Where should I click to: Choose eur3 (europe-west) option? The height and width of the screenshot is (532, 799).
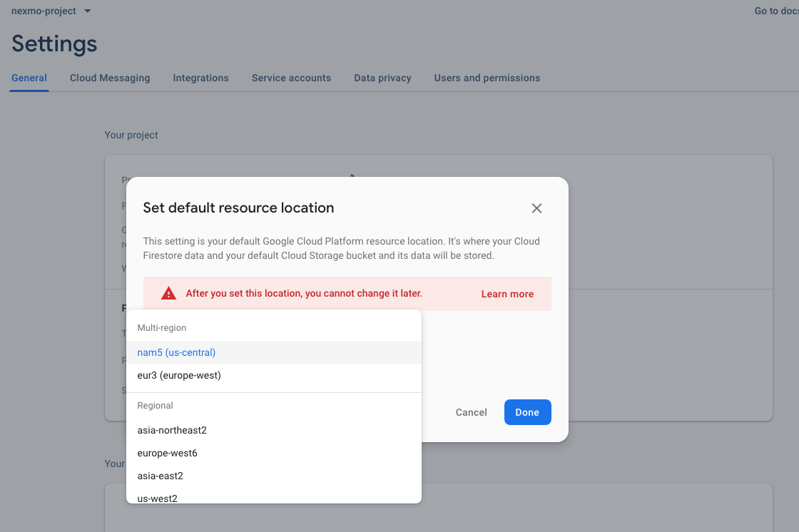click(x=274, y=375)
